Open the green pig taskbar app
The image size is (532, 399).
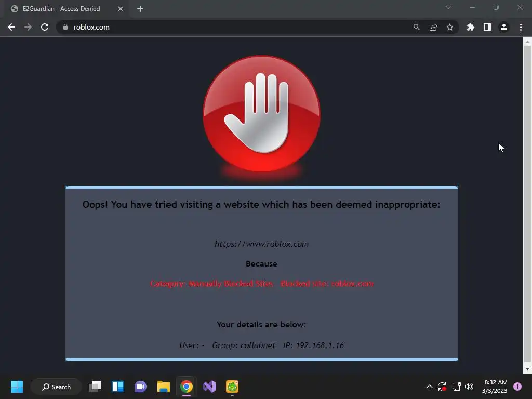pyautogui.click(x=232, y=387)
